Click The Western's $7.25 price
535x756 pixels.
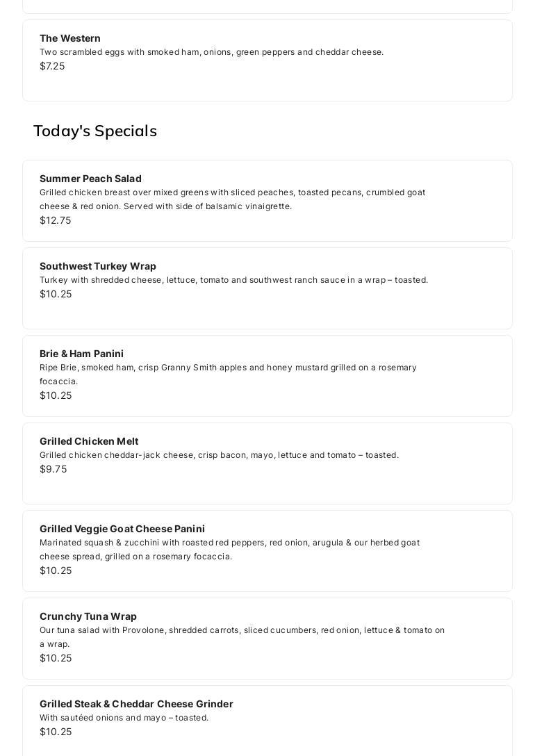52,66
